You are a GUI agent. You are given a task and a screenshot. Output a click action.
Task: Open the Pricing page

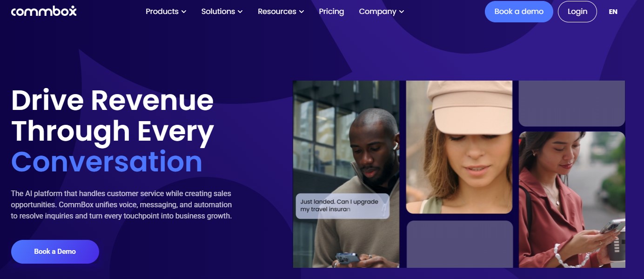pos(331,11)
